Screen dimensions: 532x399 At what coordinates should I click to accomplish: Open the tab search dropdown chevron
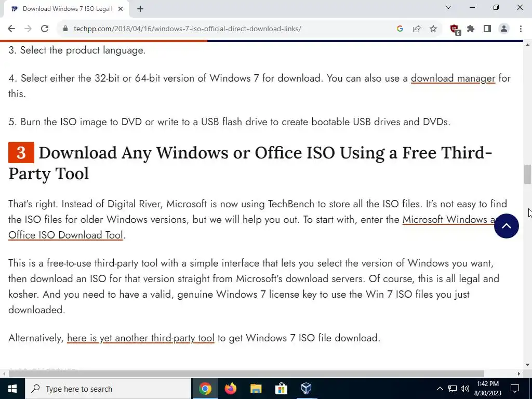[448, 7]
